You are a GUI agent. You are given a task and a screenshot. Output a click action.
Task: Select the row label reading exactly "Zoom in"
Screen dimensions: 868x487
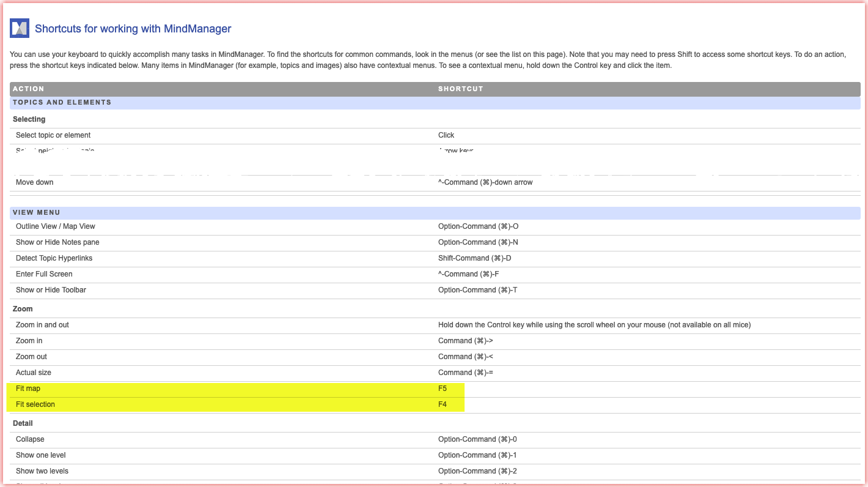coord(29,341)
